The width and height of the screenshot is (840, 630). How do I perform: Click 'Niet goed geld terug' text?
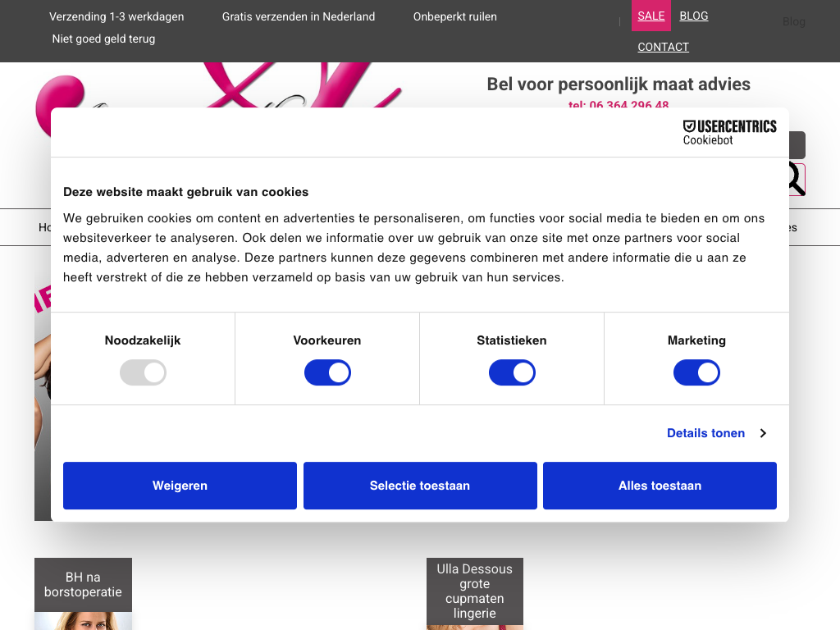(x=103, y=39)
